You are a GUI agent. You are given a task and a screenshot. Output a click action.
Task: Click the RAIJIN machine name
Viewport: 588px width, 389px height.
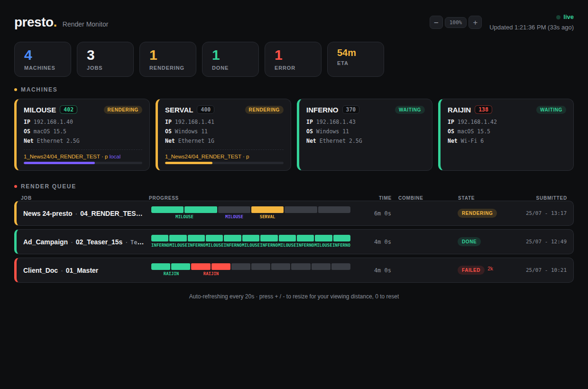point(459,110)
